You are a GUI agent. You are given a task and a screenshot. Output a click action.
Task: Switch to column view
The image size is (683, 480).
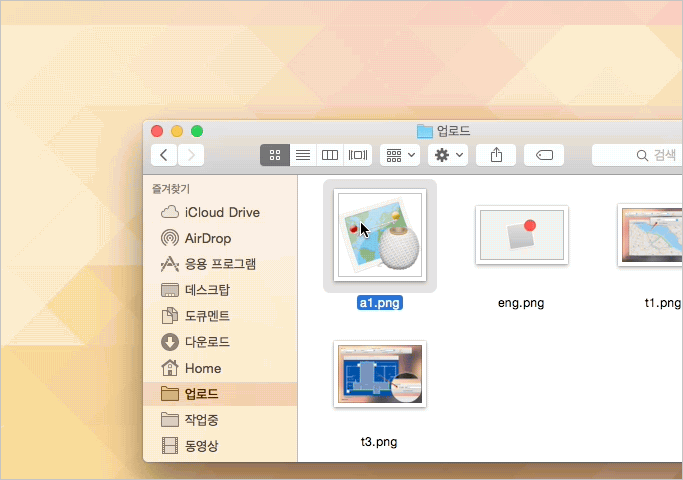[330, 155]
